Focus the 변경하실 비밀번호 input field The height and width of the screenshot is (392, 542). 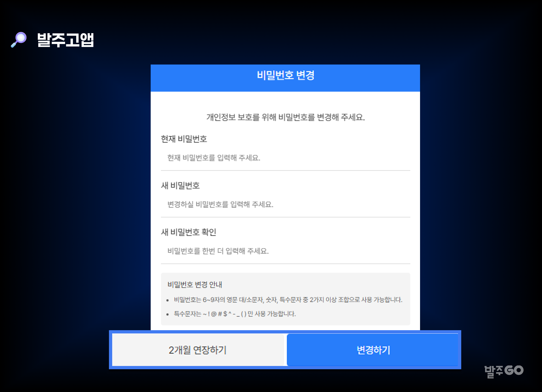click(285, 204)
